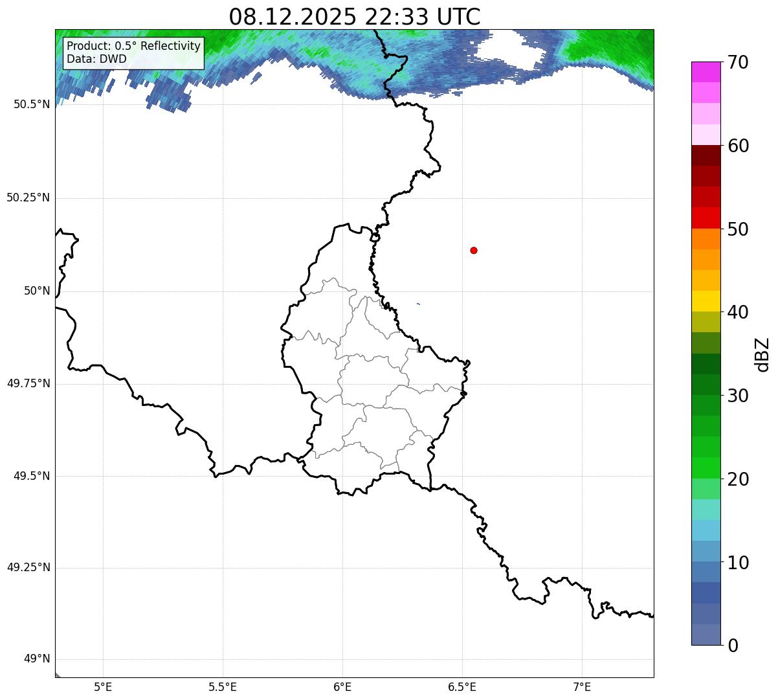The width and height of the screenshot is (778, 700).
Task: Click the orange swatch just below 50
Action: pos(706,239)
